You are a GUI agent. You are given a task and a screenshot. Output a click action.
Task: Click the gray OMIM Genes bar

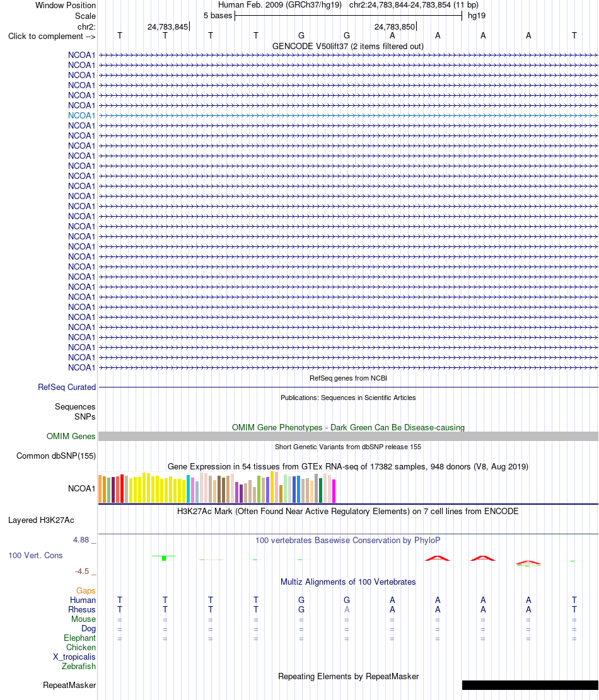point(348,436)
